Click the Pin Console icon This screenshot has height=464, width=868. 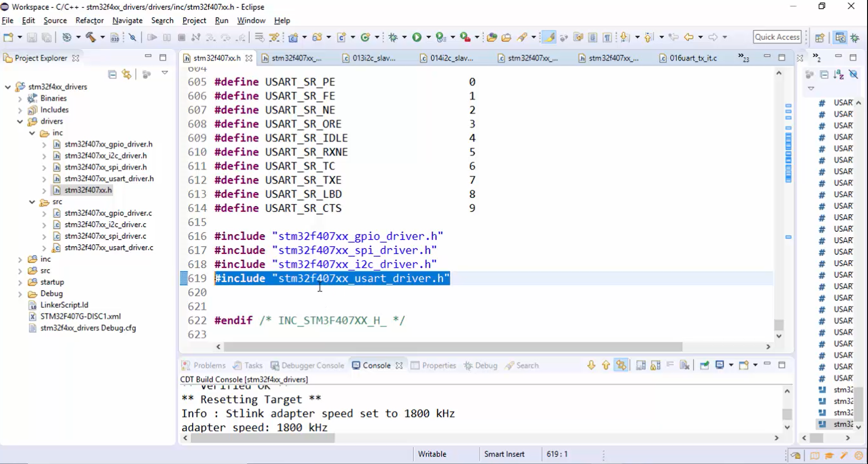point(704,365)
